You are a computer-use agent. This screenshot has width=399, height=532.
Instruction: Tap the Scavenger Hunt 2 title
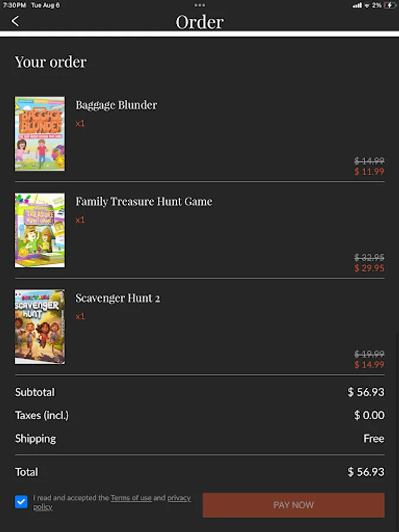coord(118,298)
